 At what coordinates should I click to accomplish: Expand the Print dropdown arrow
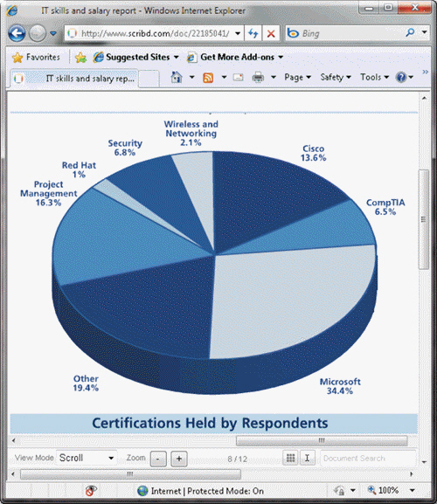click(274, 77)
